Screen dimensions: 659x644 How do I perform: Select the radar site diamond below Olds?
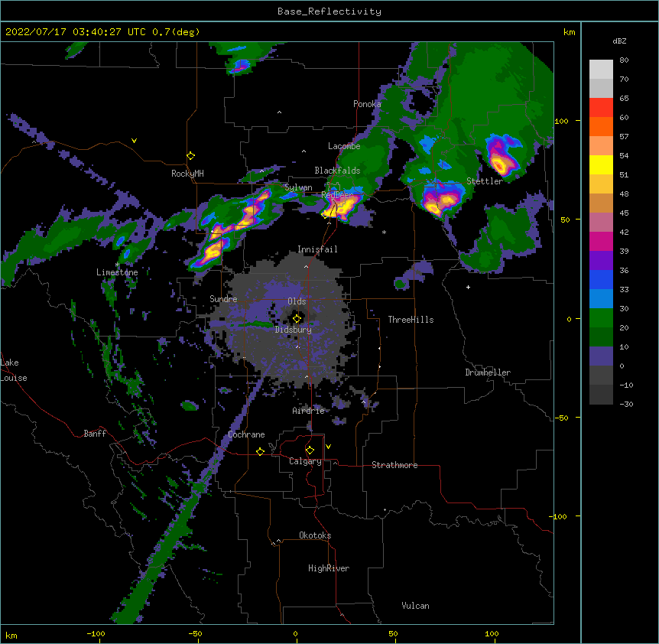click(x=297, y=318)
